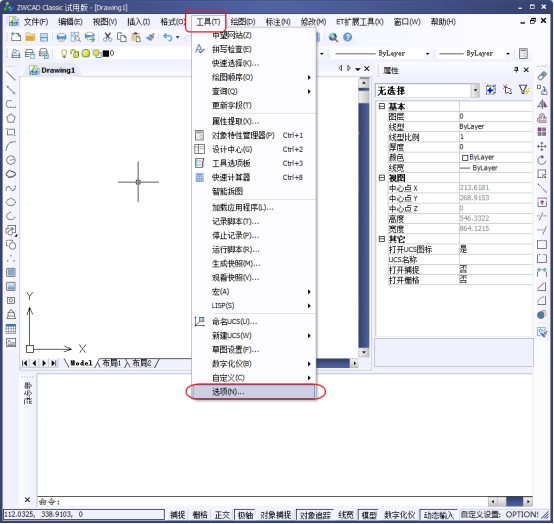Toggle the 栅格 grid status button
Screen dimensions: 554x524
click(200, 515)
